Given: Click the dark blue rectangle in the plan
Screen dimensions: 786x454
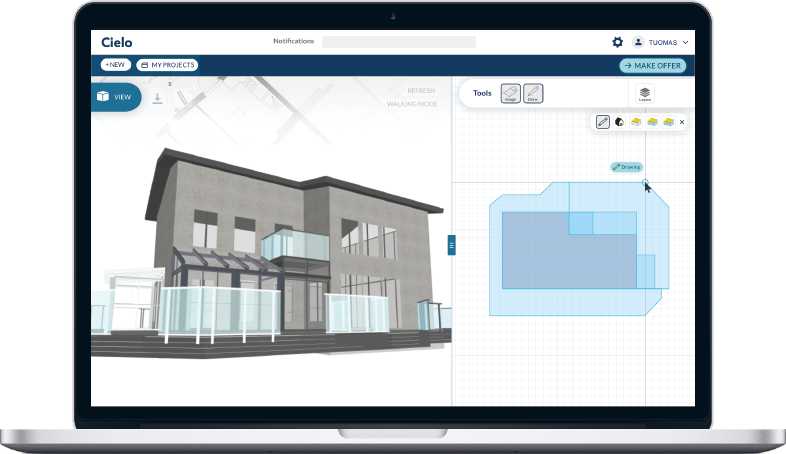Looking at the screenshot, I should coord(569,251).
